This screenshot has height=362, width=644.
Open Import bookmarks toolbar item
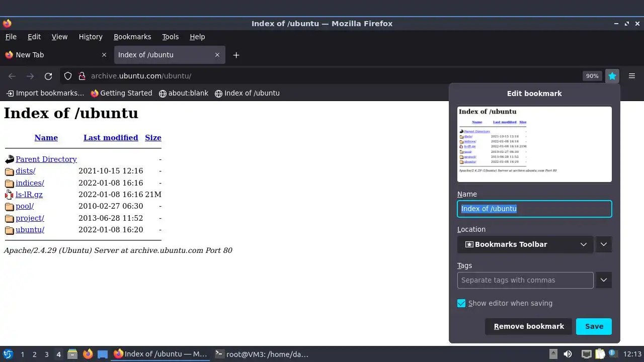(x=45, y=93)
